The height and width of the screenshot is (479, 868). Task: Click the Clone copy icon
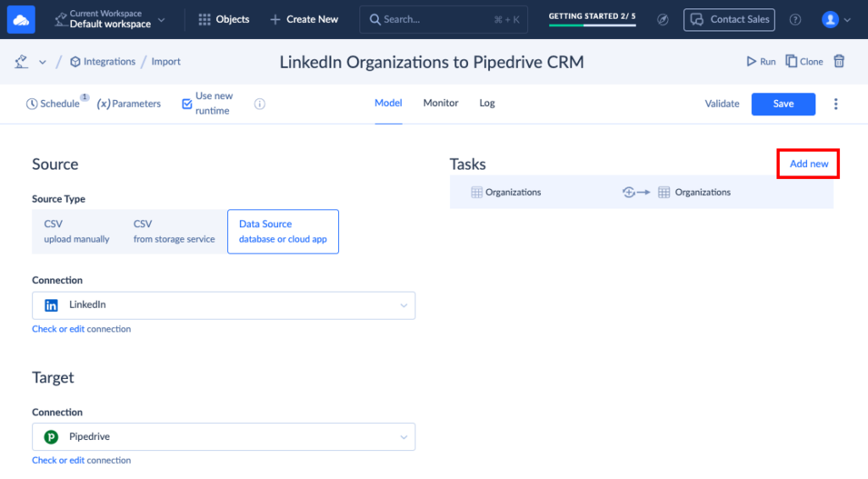click(792, 61)
